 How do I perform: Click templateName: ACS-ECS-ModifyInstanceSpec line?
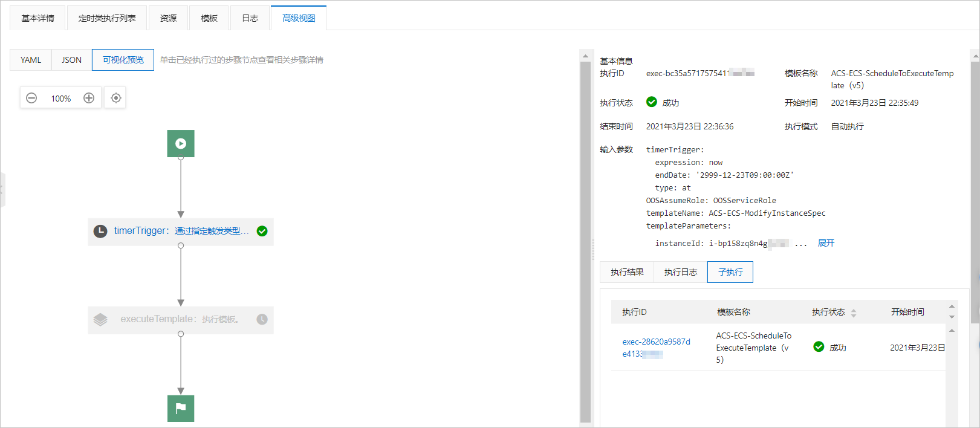[736, 213]
